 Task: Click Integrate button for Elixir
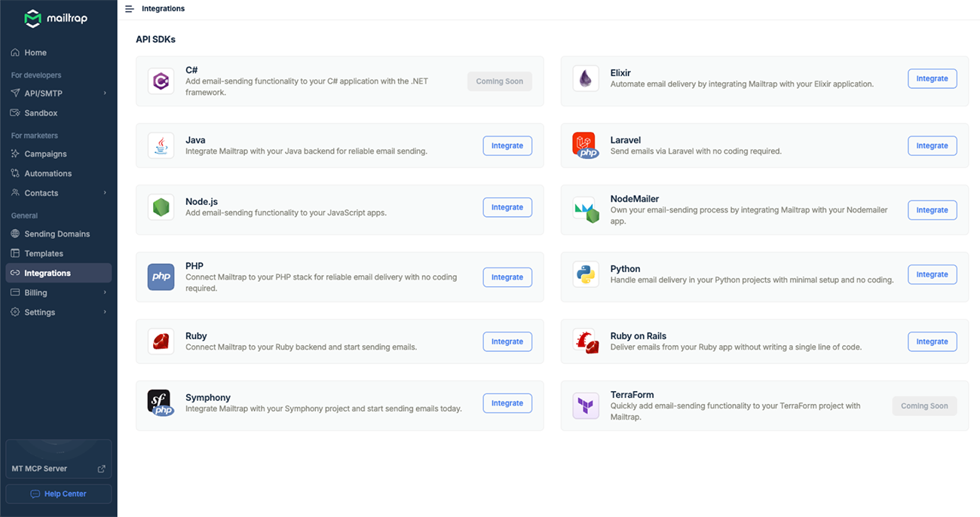point(933,78)
